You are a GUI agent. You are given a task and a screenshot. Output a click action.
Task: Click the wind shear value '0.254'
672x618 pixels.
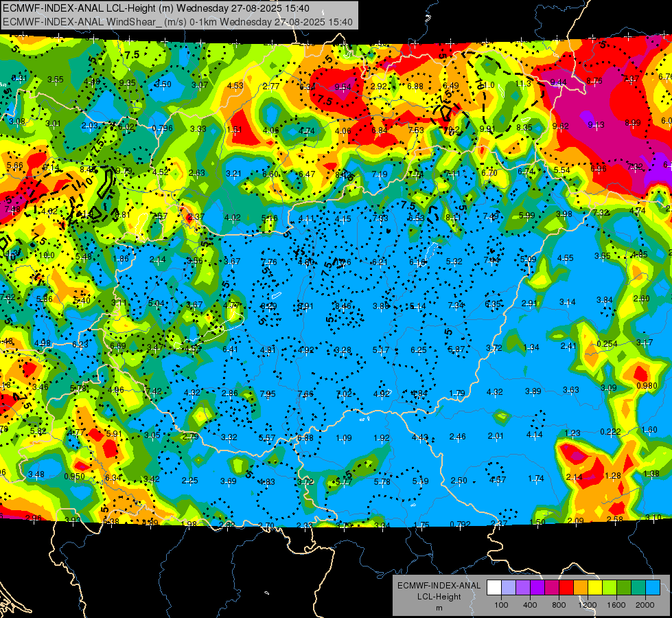607,343
